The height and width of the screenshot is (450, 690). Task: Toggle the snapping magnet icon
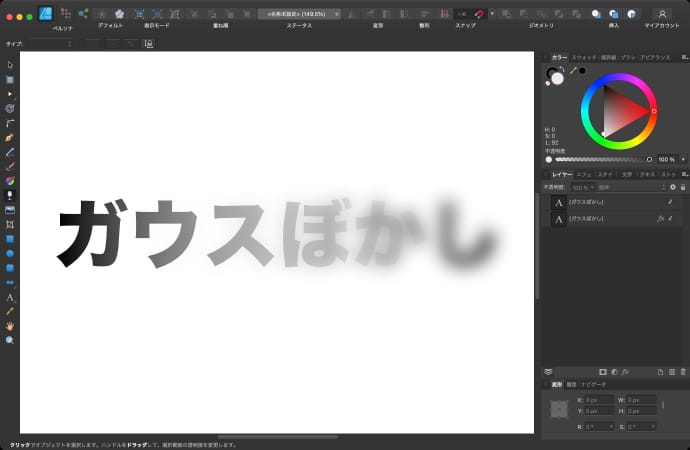[x=479, y=14]
